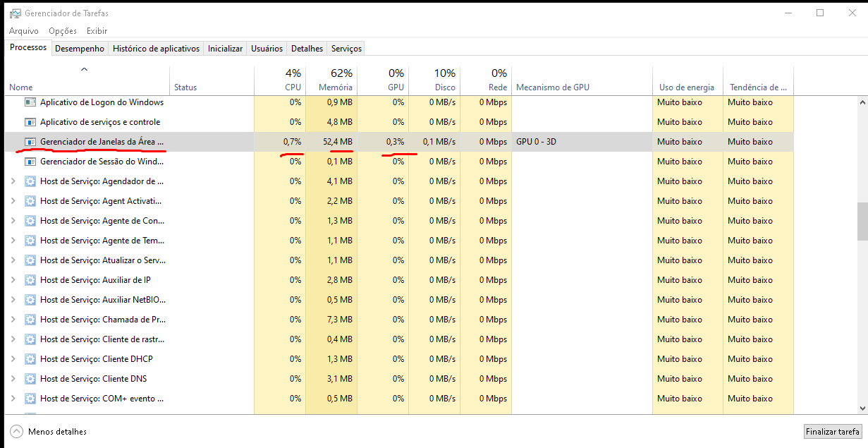Select the '0,7%' CPU value
868x448 pixels.
click(x=292, y=142)
